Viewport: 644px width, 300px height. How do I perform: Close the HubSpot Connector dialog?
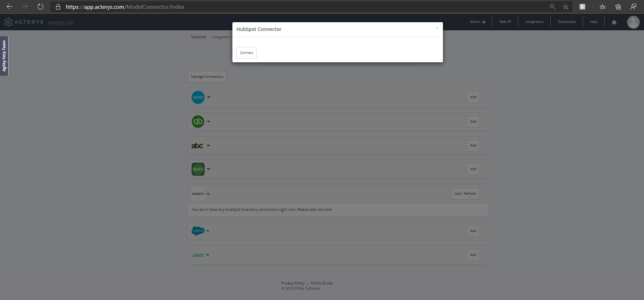point(437,28)
